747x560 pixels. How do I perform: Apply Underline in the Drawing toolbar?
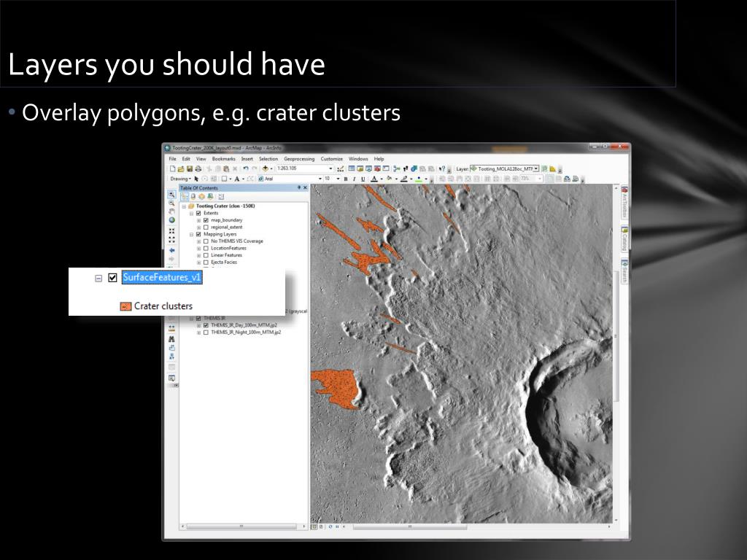click(x=363, y=179)
